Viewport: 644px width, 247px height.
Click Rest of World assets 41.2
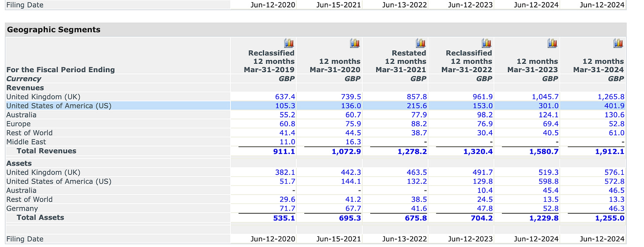(x=353, y=200)
